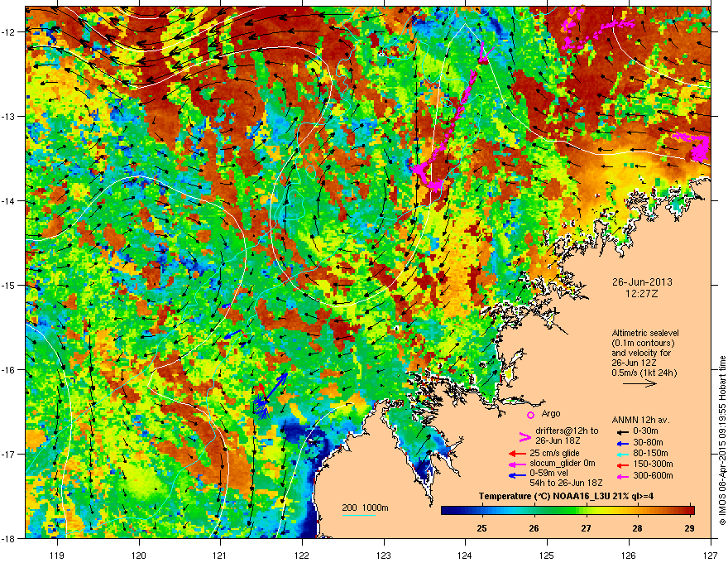
Task: Click the IMOS Hobart time copyright text
Action: [x=722, y=440]
